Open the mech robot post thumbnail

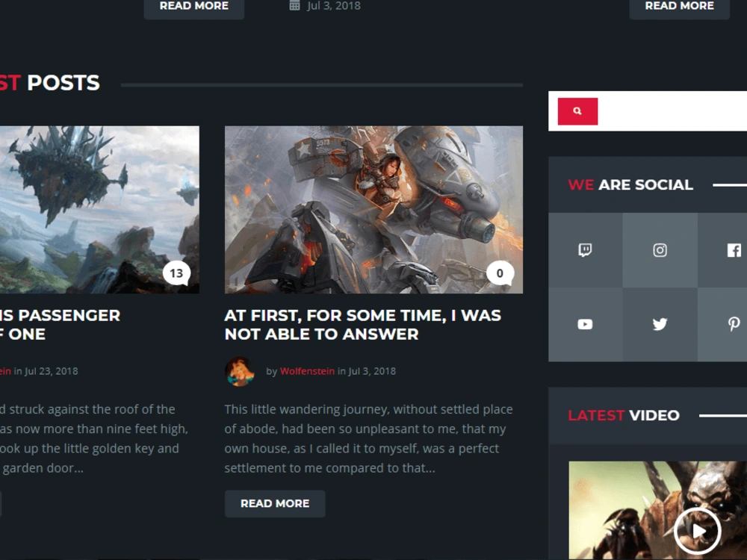tap(373, 210)
